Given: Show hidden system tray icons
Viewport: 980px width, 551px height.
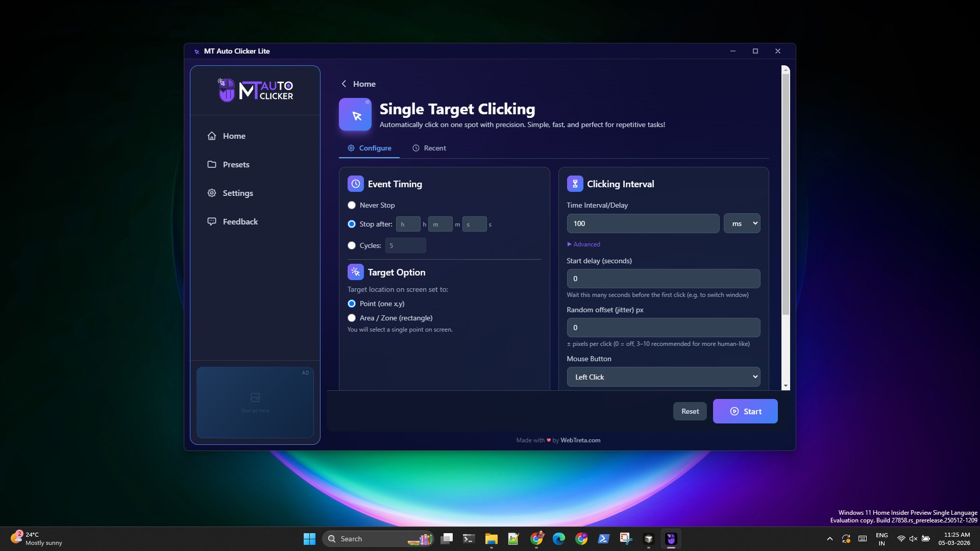Looking at the screenshot, I should point(830,539).
